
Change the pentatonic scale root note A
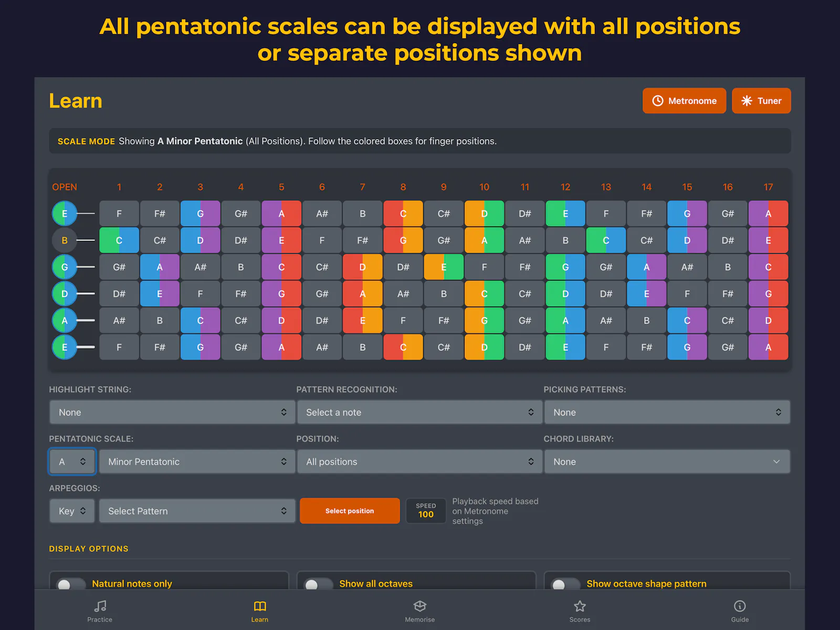pos(72,461)
